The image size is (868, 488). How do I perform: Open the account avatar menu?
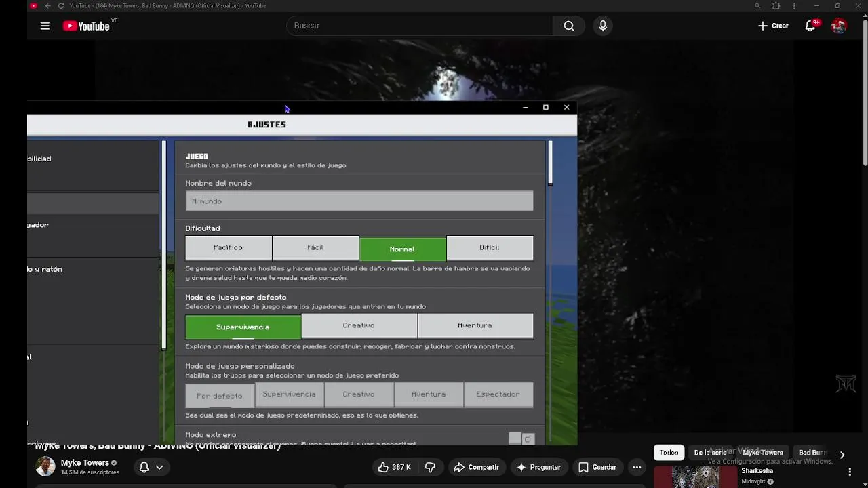[839, 26]
